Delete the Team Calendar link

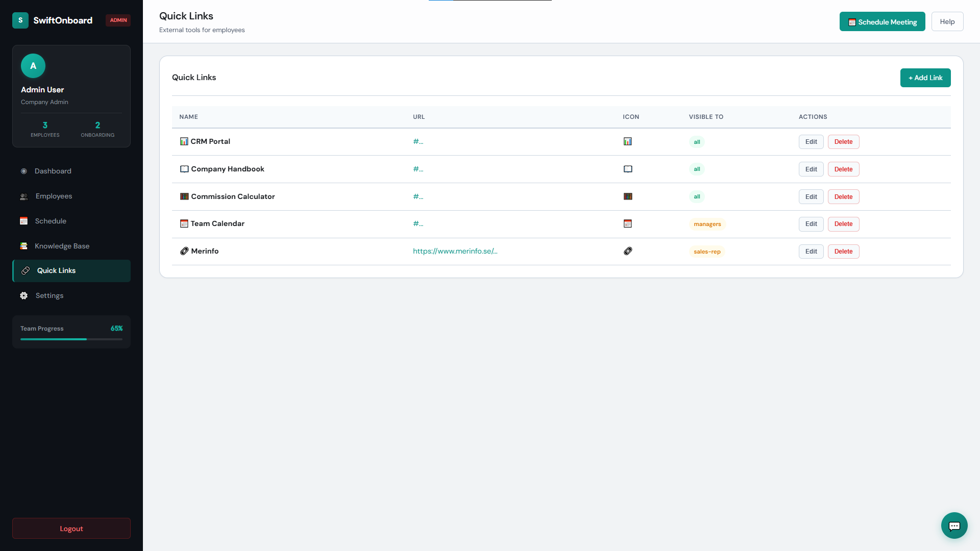pyautogui.click(x=843, y=224)
